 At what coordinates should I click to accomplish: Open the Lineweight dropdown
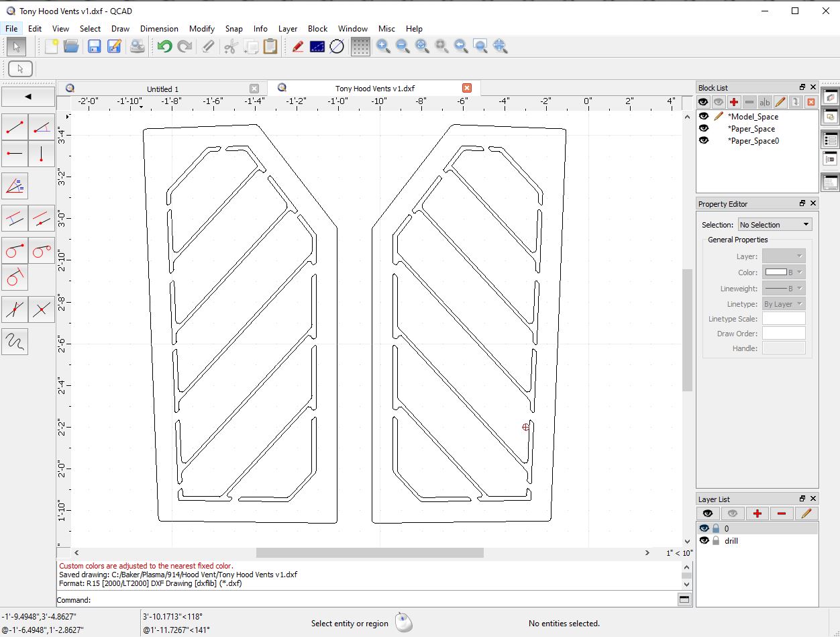coord(783,289)
